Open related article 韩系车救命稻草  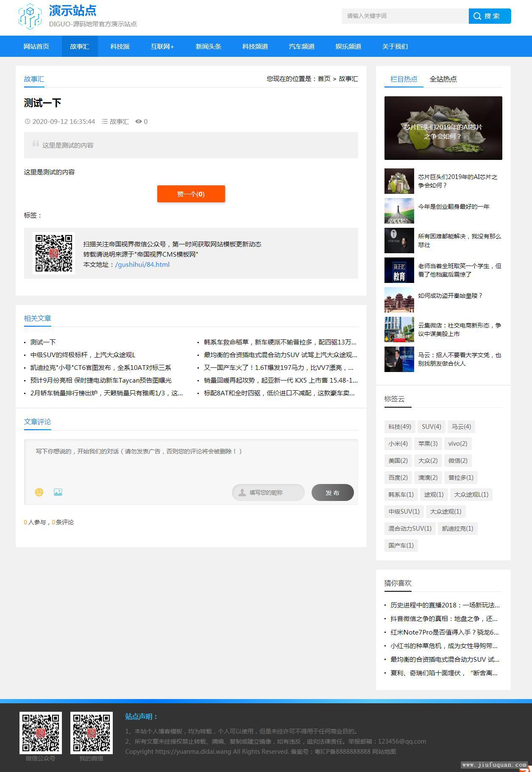tap(280, 342)
